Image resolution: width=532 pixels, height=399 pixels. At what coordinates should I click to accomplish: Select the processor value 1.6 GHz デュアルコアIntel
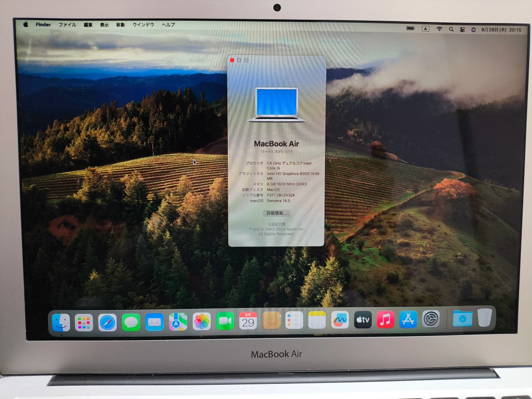pos(289,163)
